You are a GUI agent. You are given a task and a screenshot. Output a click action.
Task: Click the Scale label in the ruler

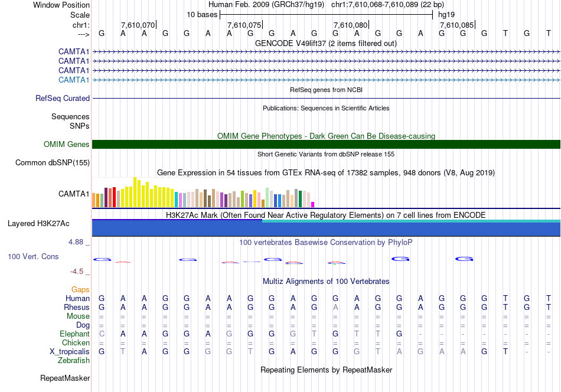80,15
